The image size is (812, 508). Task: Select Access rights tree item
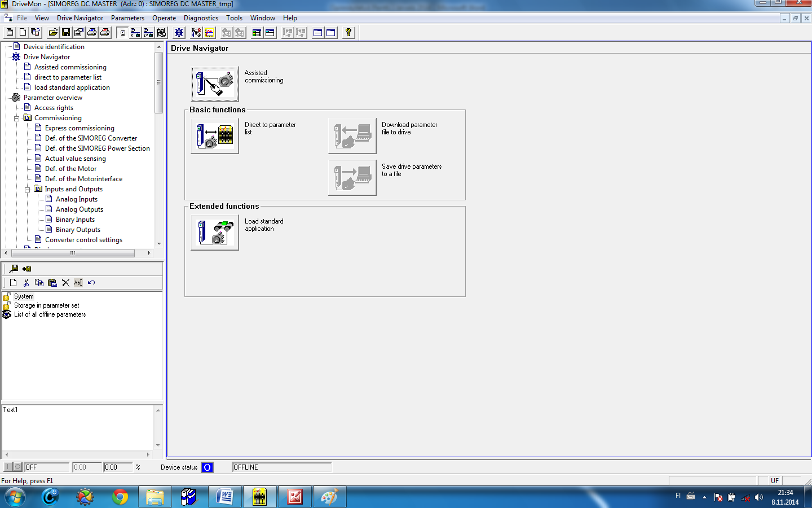point(54,108)
